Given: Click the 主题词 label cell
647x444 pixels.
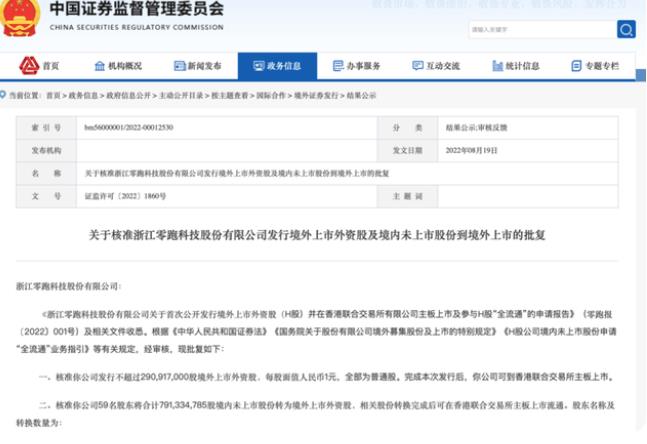Looking at the screenshot, I should click(x=407, y=196).
